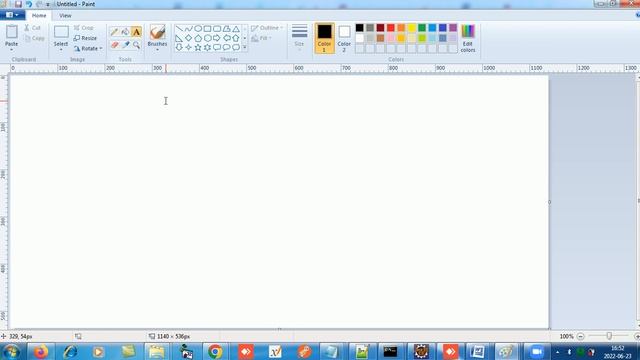
Task: Select the Pencil tool
Action: [115, 32]
